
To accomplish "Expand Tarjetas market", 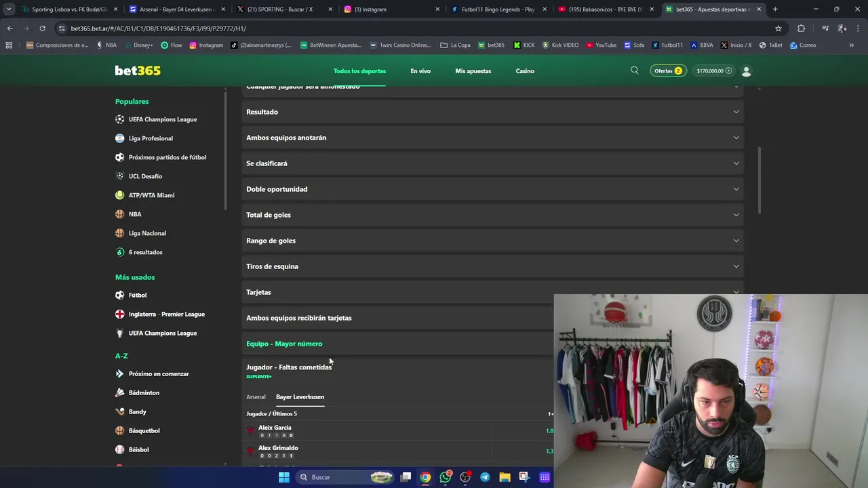I will [493, 292].
